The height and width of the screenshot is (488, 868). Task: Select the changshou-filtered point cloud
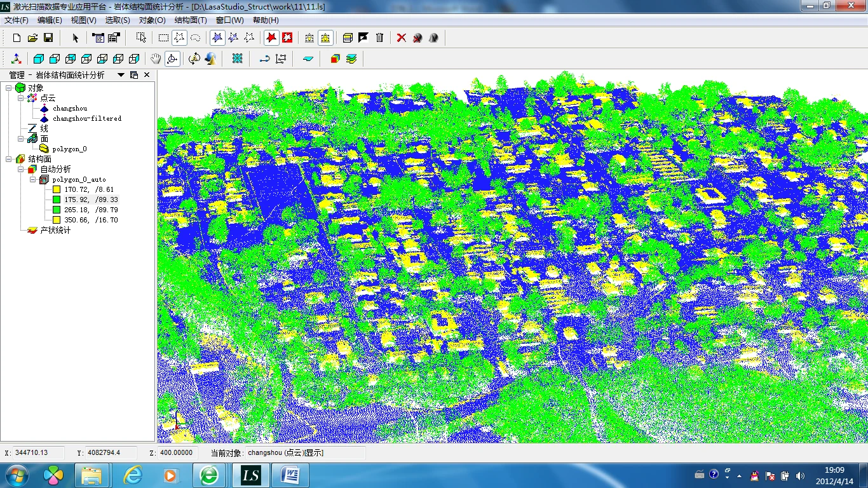[x=87, y=118]
